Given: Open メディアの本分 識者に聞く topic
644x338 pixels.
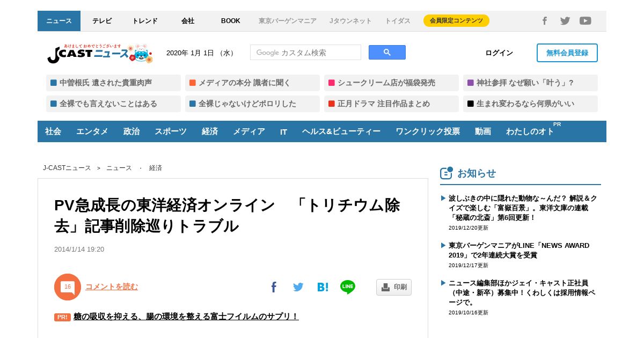Looking at the screenshot, I should point(252,83).
